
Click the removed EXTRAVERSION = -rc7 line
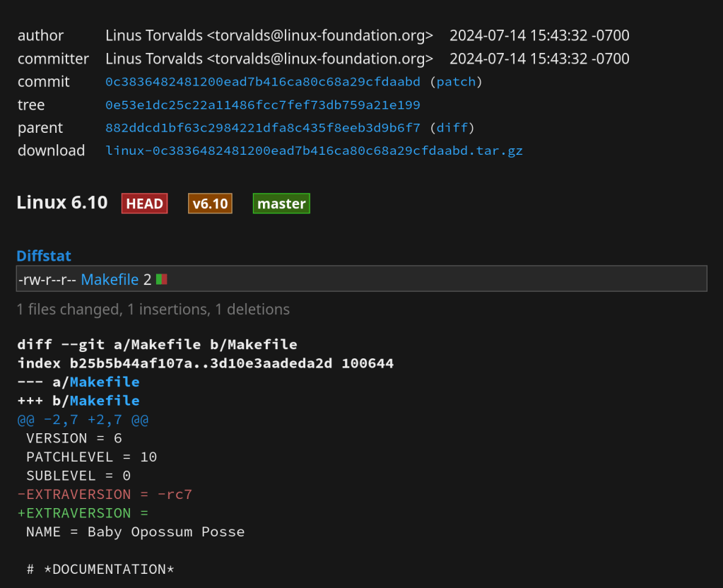coord(105,494)
